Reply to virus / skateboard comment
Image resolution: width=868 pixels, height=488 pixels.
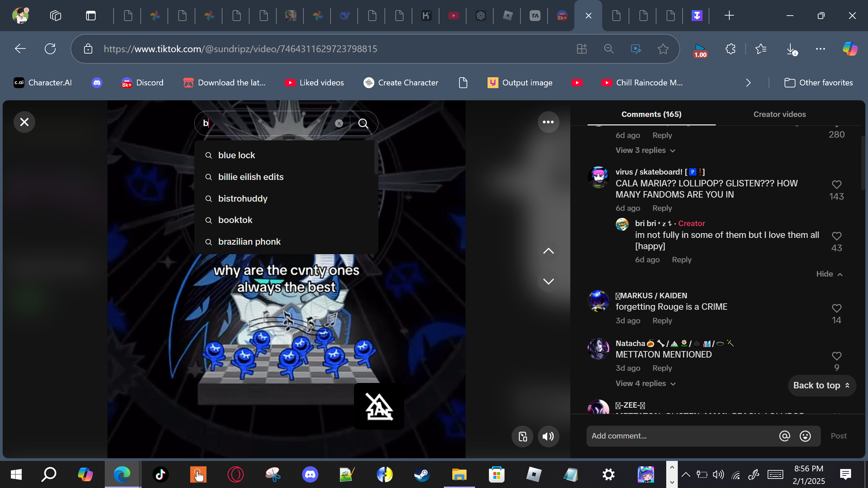pos(662,208)
